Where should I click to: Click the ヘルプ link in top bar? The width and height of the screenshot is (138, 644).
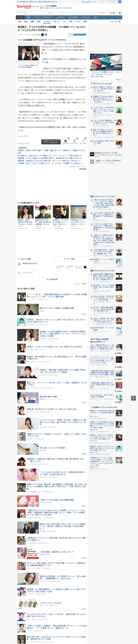(x=94, y=2)
